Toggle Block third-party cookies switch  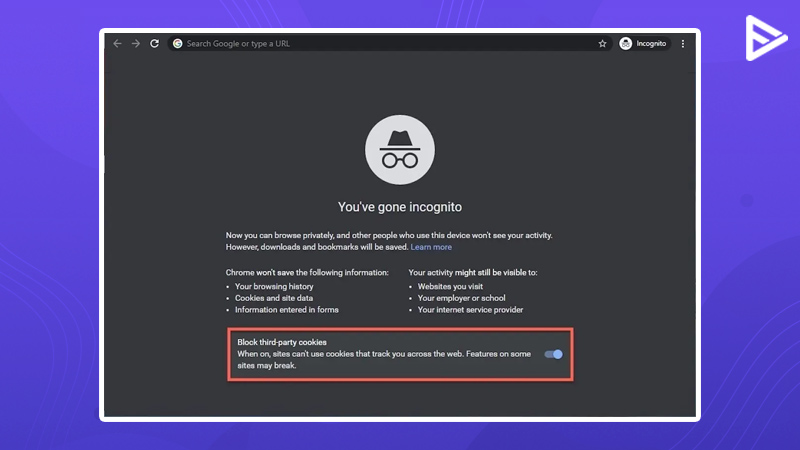(554, 354)
